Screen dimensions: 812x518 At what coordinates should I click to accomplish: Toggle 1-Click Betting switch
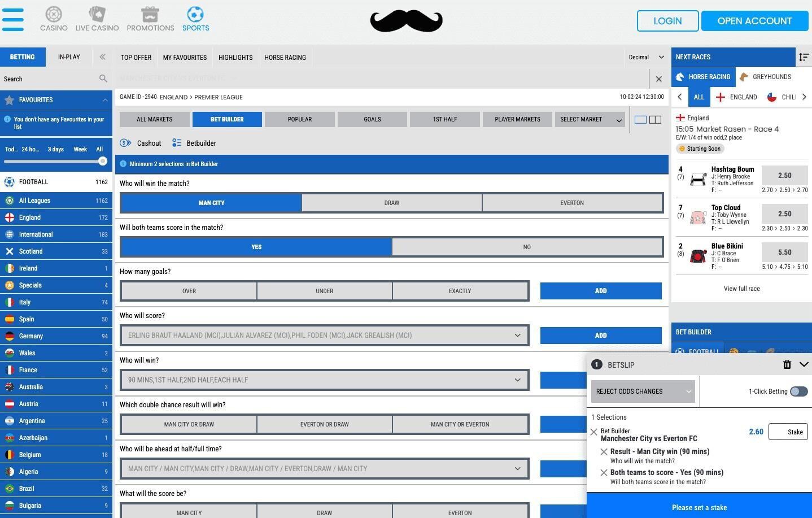(x=798, y=391)
